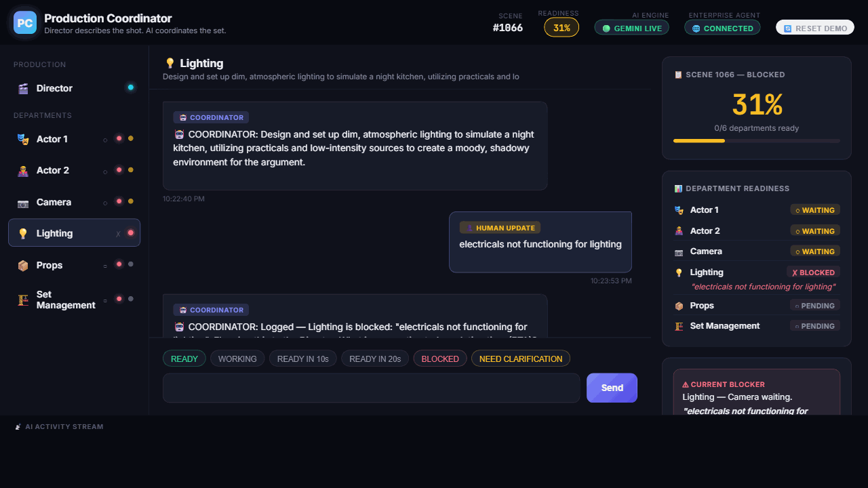Click the scene readiness progress bar
Screen dimensions: 868x488
pyautogui.click(x=757, y=141)
